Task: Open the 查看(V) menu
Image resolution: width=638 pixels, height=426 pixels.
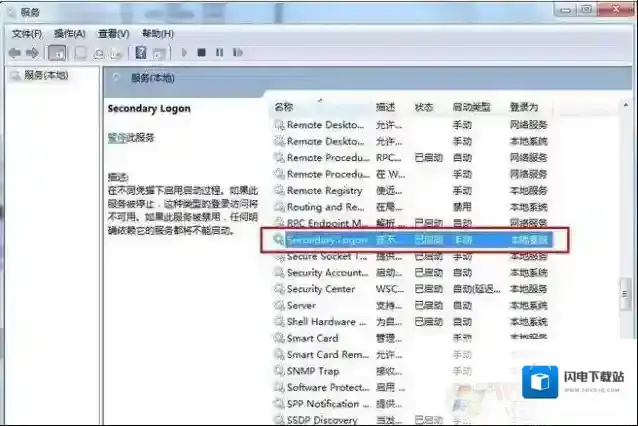Action: [113, 33]
